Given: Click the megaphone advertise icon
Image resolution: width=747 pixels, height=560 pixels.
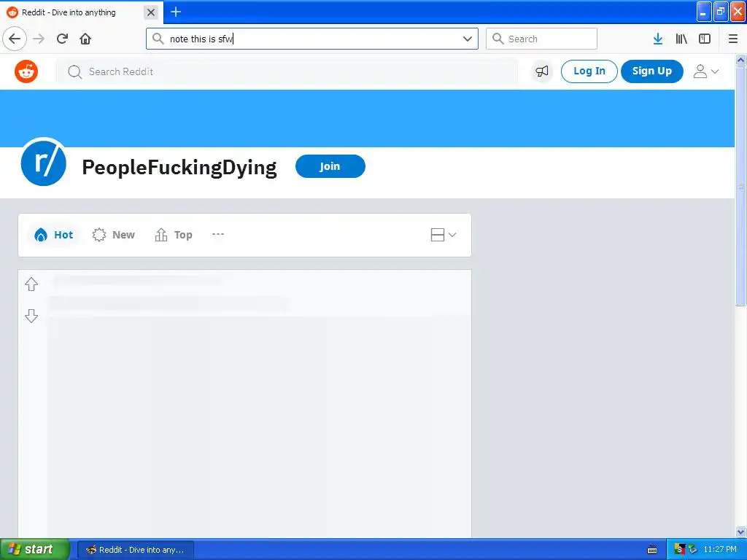Looking at the screenshot, I should 542,71.
